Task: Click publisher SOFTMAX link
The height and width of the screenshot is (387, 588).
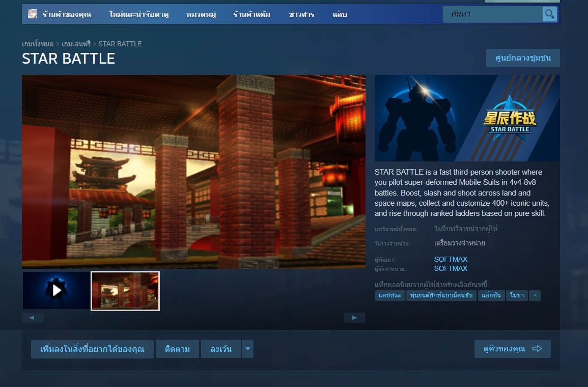Action: (x=451, y=268)
